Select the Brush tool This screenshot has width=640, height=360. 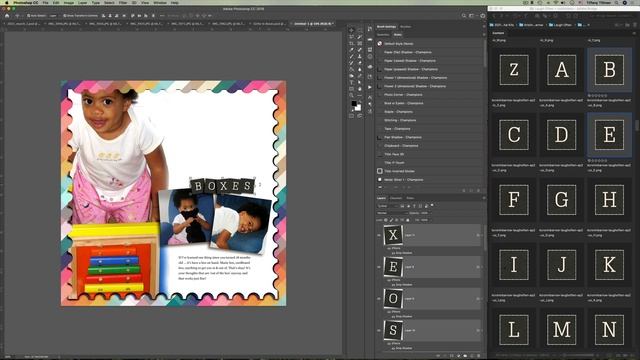(x=351, y=56)
